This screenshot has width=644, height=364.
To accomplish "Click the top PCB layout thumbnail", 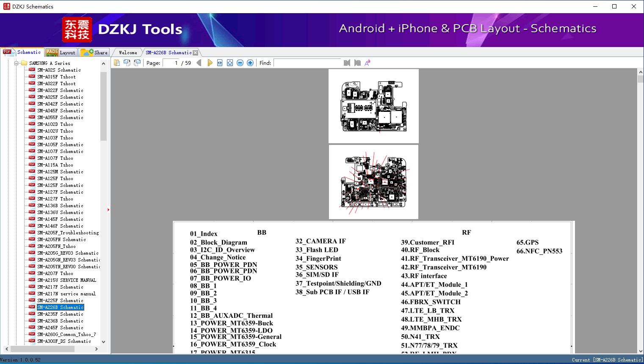I will [373, 106].
